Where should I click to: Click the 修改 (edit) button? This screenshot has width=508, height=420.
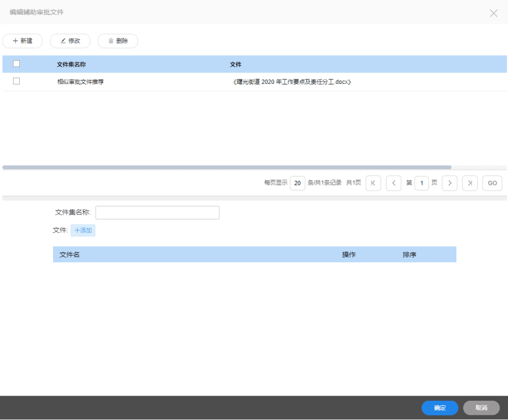click(70, 41)
